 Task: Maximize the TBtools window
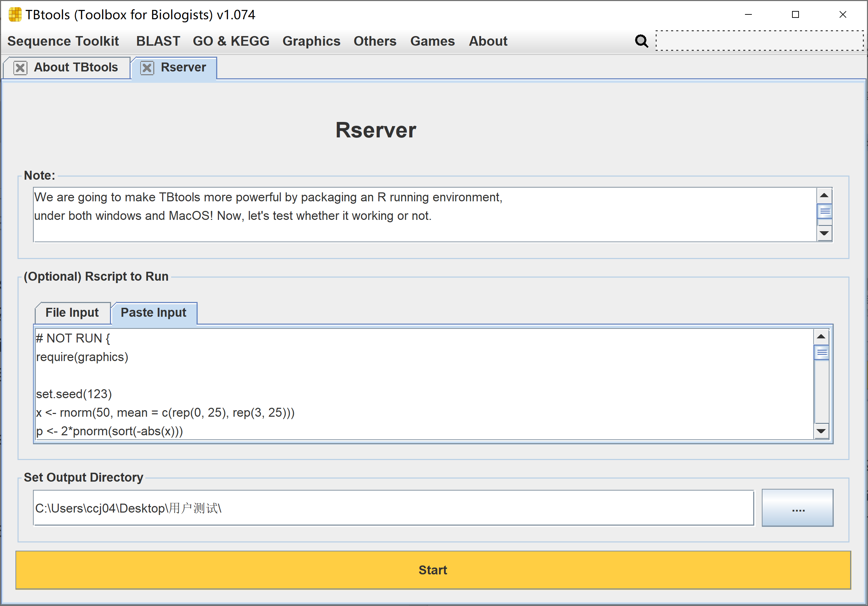click(x=795, y=15)
